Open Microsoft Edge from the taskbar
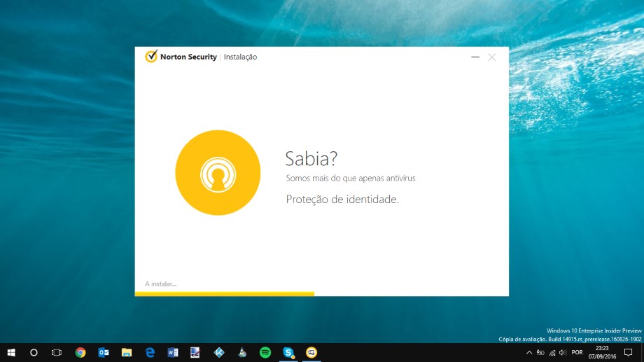 [150, 352]
